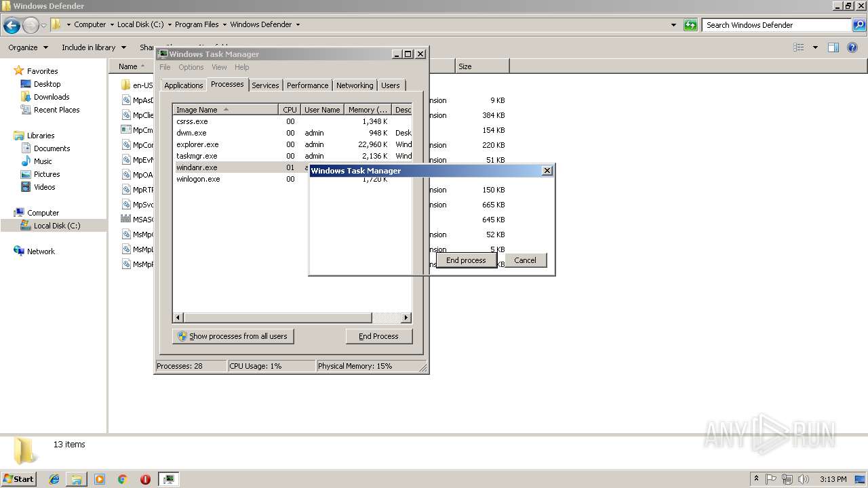
Task: Click the process list scrollbar right arrow
Action: coord(406,317)
